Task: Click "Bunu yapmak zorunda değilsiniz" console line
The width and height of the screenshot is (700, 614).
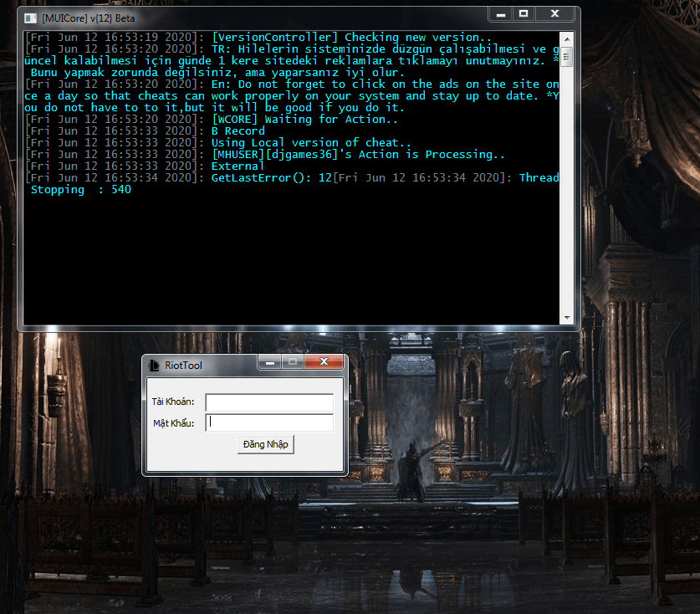Action: pyautogui.click(x=217, y=72)
